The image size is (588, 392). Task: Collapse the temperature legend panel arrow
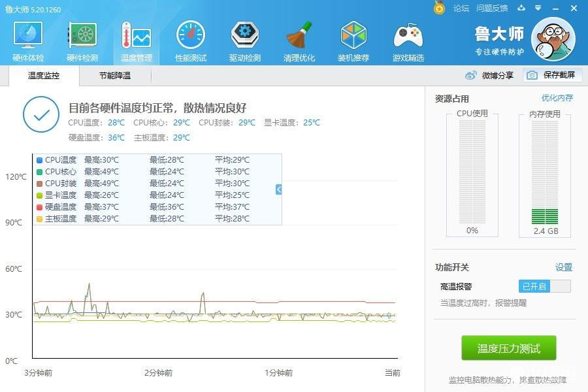click(278, 189)
